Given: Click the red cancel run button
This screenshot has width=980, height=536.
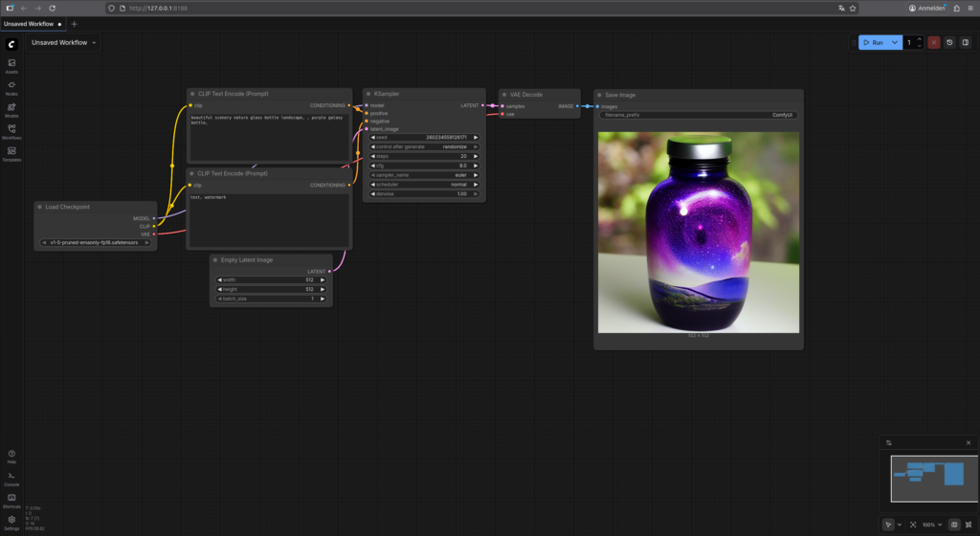Looking at the screenshot, I should [x=933, y=42].
